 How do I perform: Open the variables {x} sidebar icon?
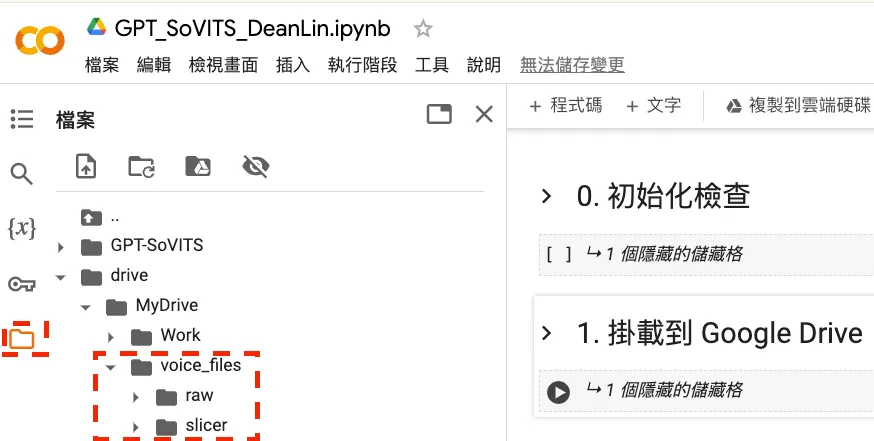pyautogui.click(x=22, y=229)
